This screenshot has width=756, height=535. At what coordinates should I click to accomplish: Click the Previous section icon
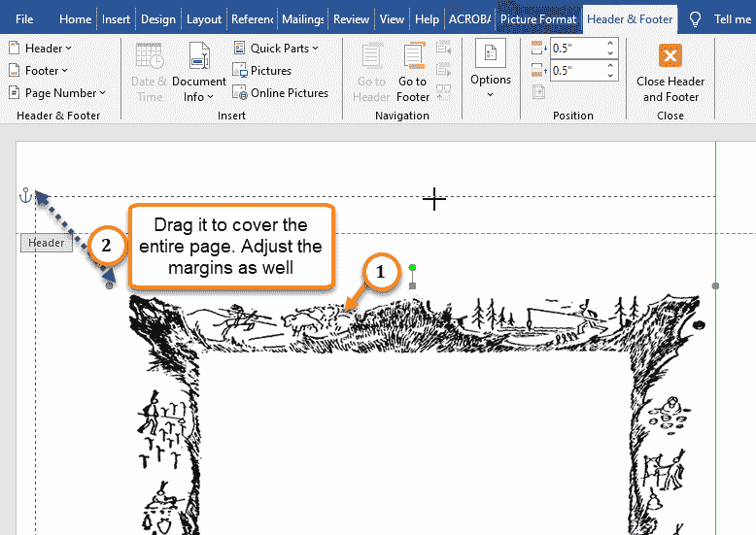[x=443, y=49]
